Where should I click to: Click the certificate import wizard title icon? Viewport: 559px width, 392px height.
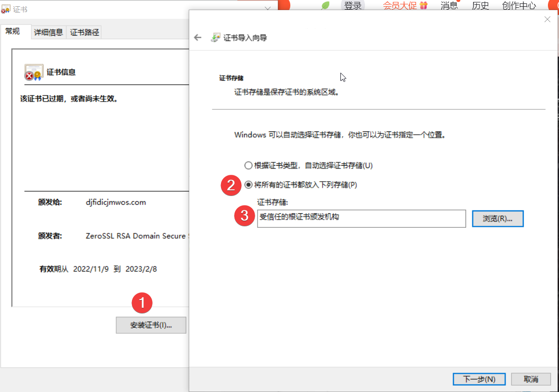tap(216, 38)
